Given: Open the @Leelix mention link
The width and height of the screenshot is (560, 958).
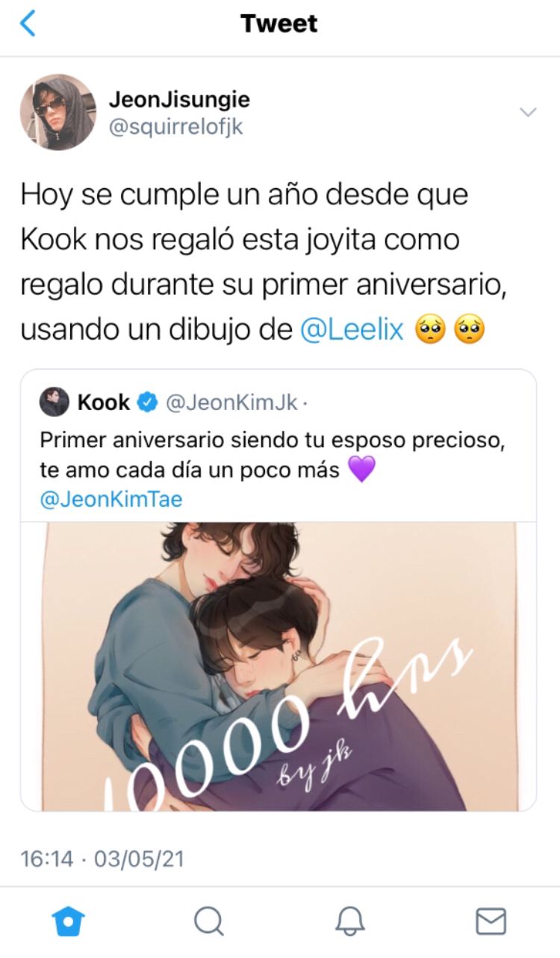Looking at the screenshot, I should 352,329.
